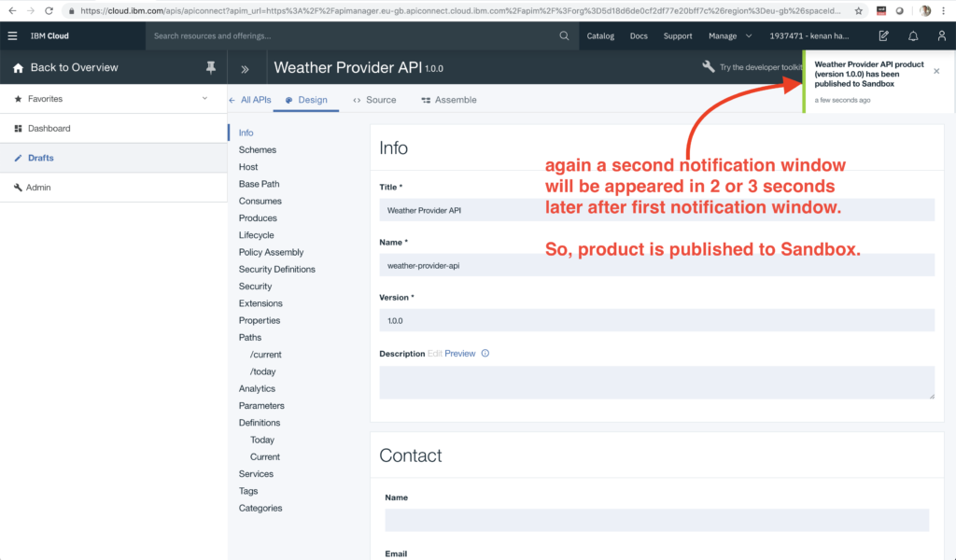
Task: Jump to Base Path section
Action: coord(260,184)
